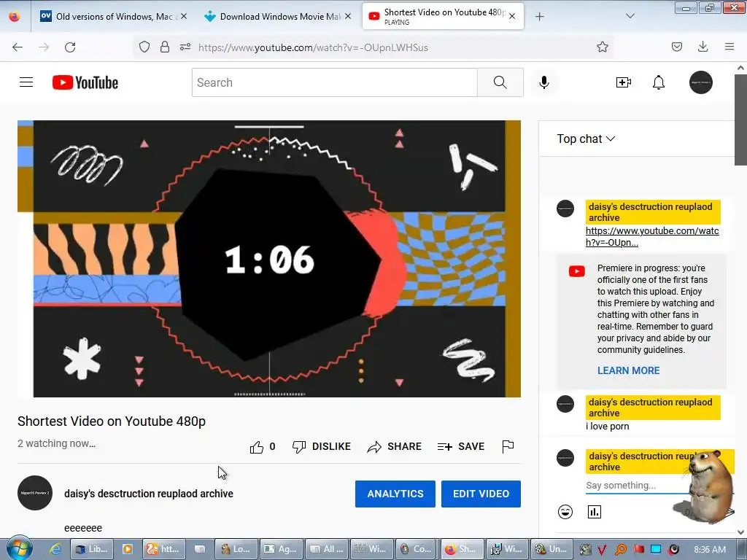The width and height of the screenshot is (747, 560).
Task: Reload the page with the refresh icon
Action: 70,47
